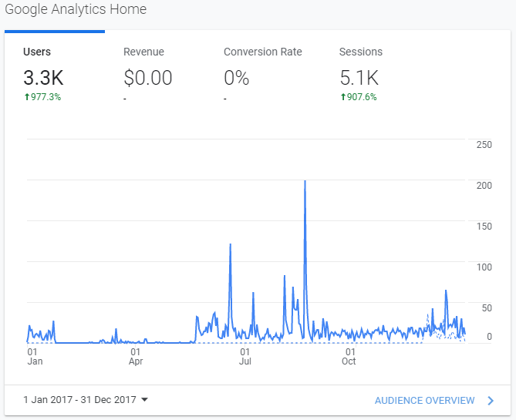The width and height of the screenshot is (516, 420).
Task: Click the 01 Apr axis label
Action: [x=136, y=357]
